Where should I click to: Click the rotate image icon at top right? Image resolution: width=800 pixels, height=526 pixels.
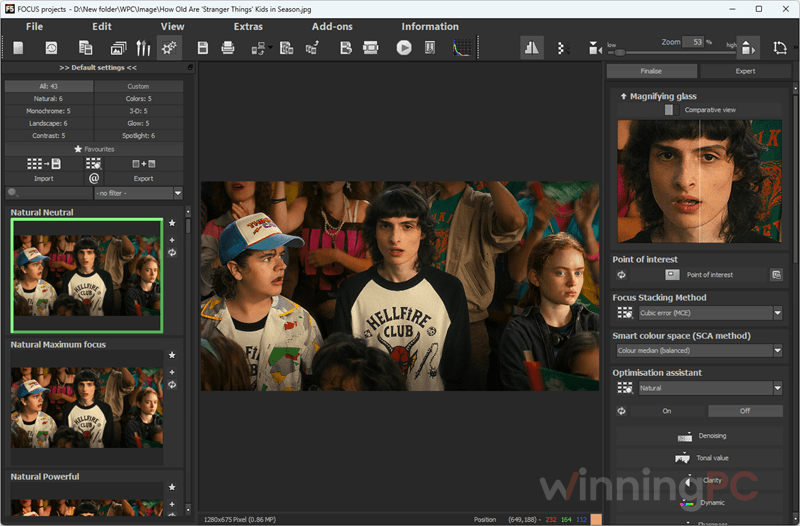(780, 48)
